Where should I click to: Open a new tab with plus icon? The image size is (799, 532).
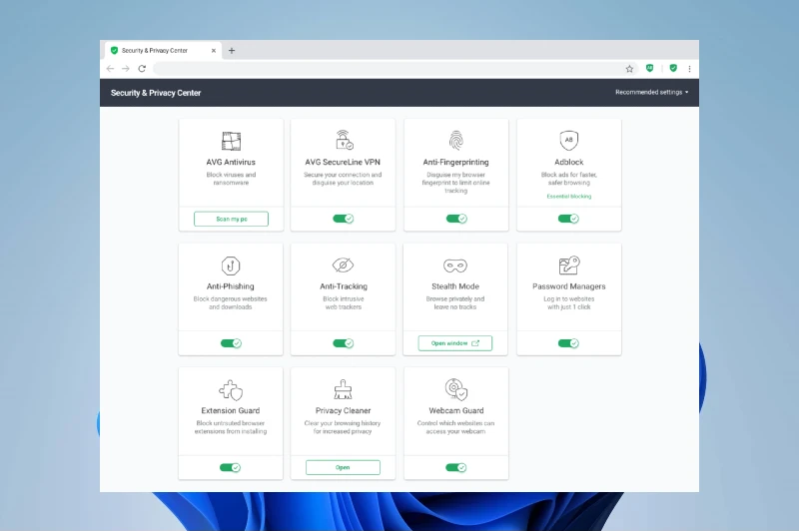232,50
